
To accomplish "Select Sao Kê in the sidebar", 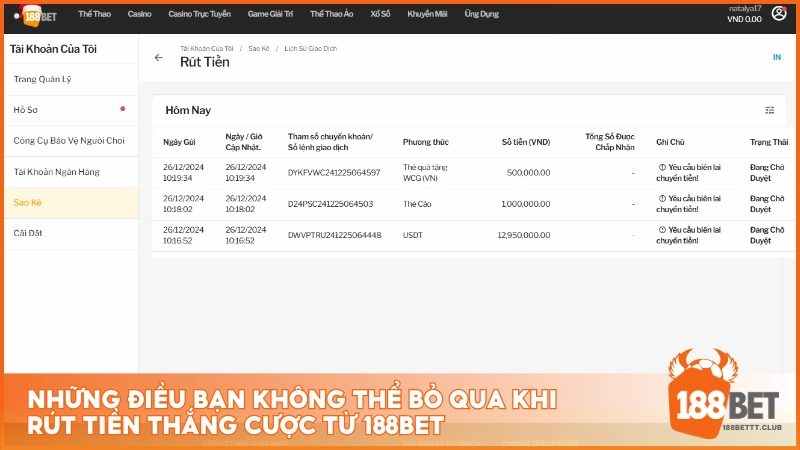I will point(71,203).
